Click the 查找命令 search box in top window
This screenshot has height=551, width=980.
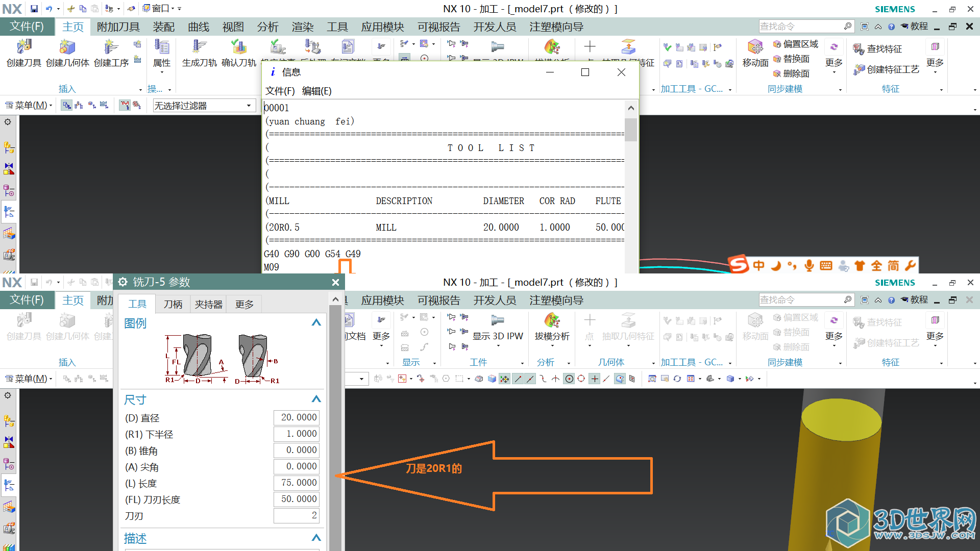[806, 27]
